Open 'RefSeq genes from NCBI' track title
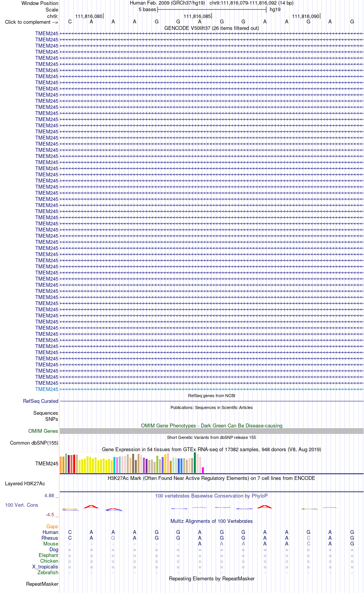 tap(212, 396)
